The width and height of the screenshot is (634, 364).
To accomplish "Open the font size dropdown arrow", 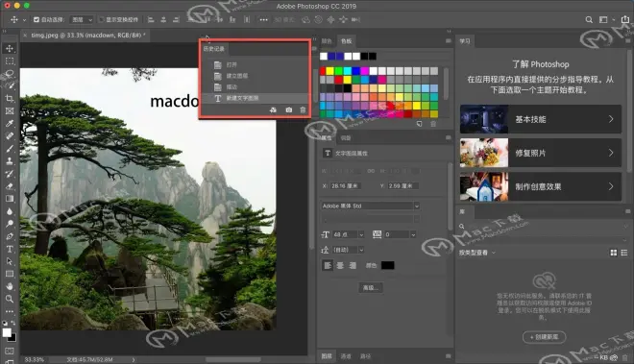I will tap(361, 234).
